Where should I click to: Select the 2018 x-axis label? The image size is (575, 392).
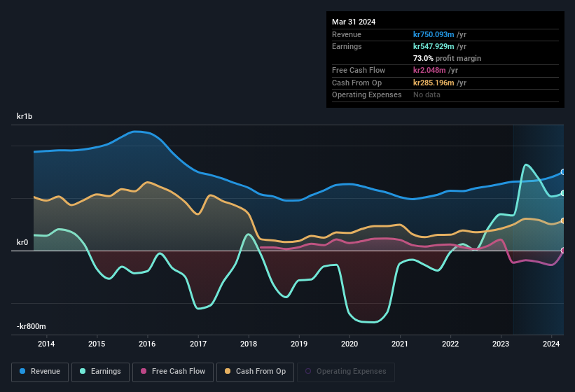(x=249, y=344)
